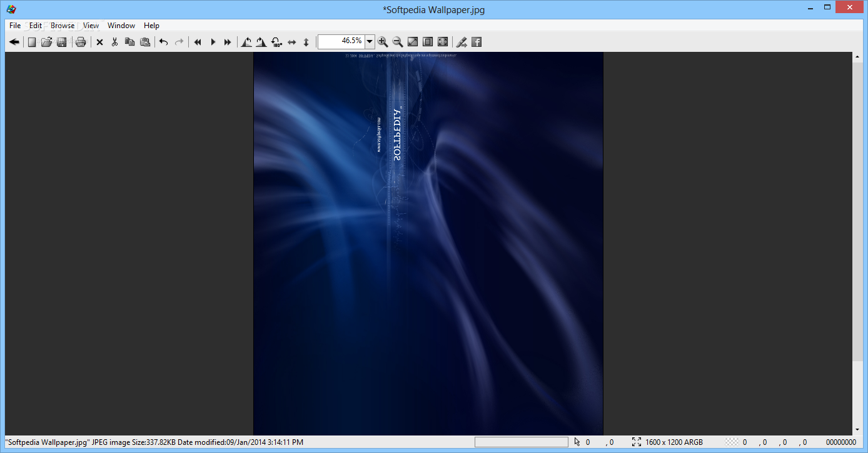Click the status bar file name and size text
The image size is (868, 453).
coord(154,442)
